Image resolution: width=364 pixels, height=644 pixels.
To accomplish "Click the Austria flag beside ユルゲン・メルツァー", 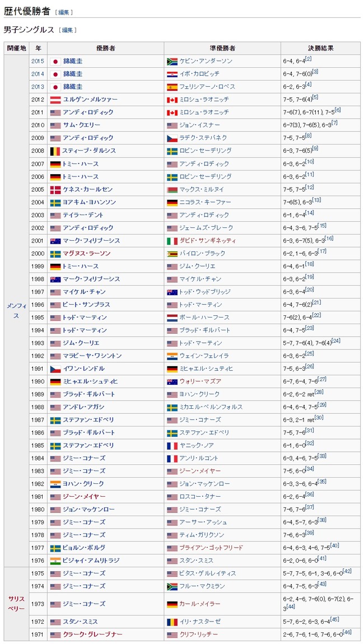I will coord(55,99).
